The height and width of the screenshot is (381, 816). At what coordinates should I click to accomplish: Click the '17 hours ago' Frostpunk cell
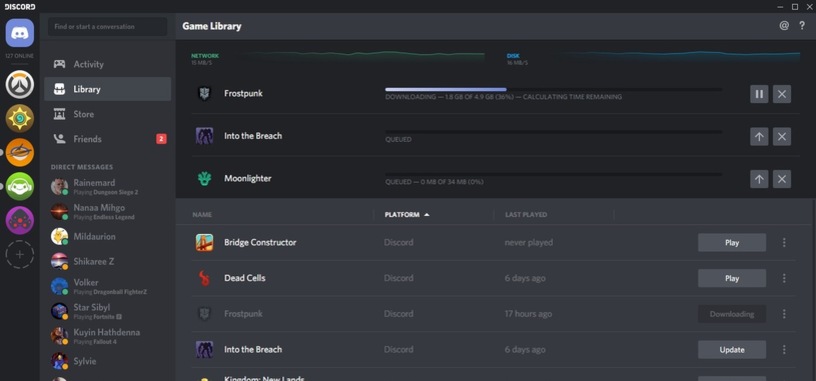click(528, 314)
